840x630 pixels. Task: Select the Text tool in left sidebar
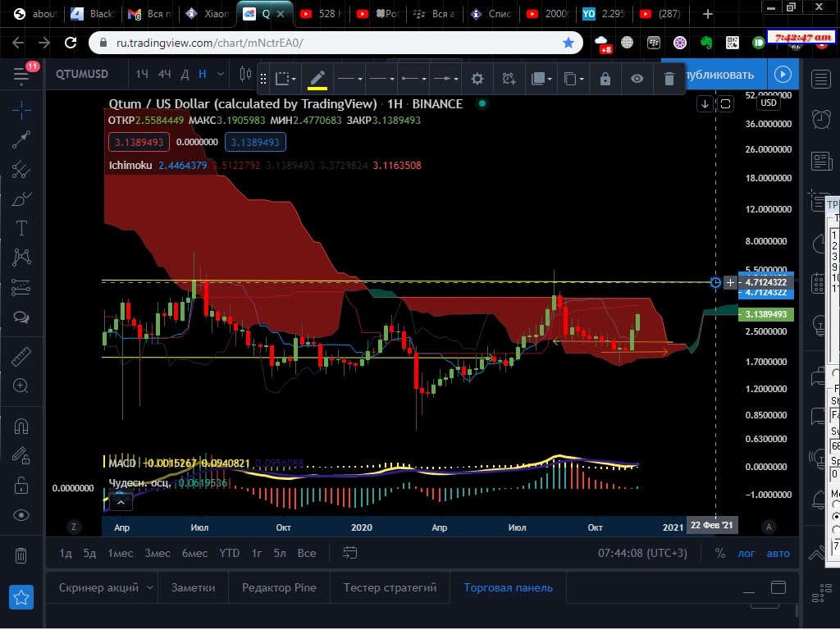21,228
